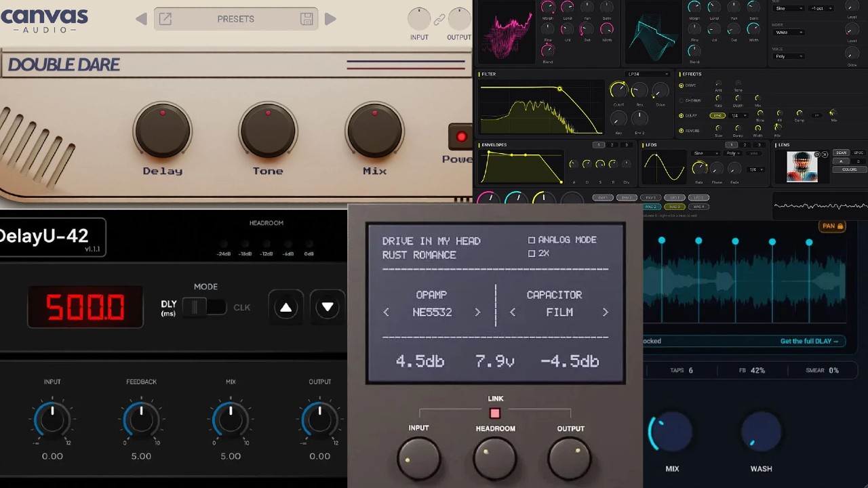This screenshot has height=488, width=868.
Task: Click the Double Dare Tone knob
Action: pos(268,131)
